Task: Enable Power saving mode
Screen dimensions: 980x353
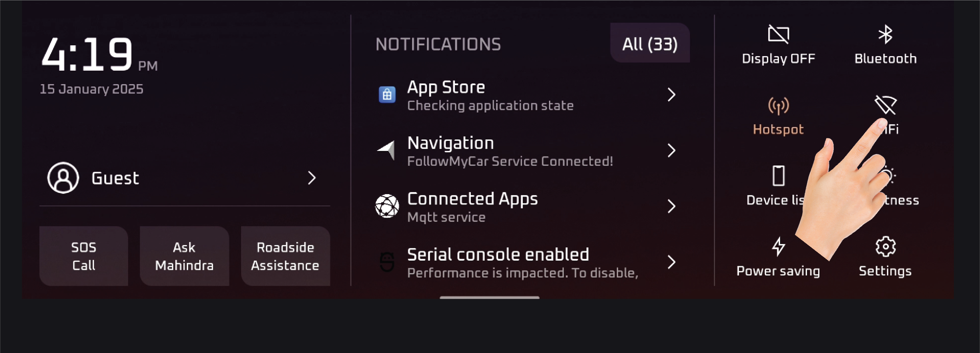Action: (x=778, y=256)
